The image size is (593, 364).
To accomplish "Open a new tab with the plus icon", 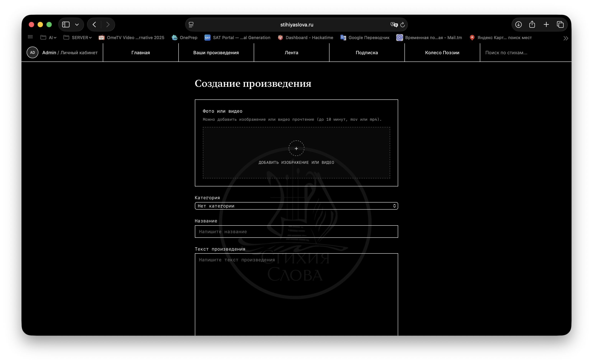I will click(546, 25).
